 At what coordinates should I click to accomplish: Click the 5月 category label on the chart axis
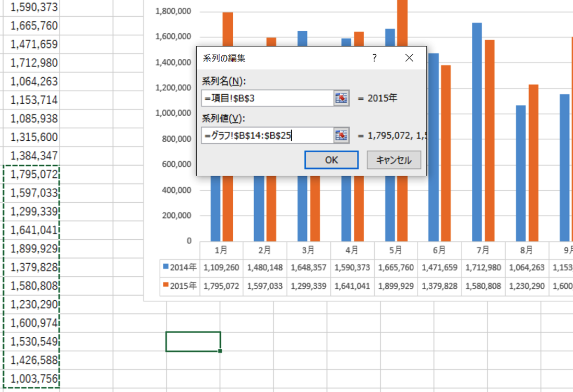click(x=396, y=250)
